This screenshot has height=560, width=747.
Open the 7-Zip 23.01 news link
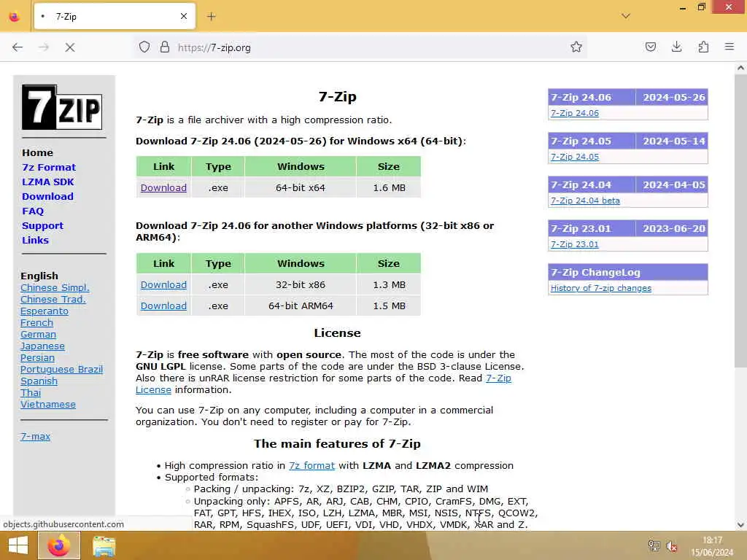pyautogui.click(x=575, y=245)
